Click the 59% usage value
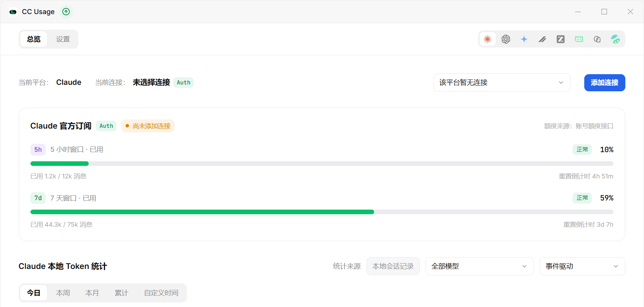 pyautogui.click(x=607, y=198)
